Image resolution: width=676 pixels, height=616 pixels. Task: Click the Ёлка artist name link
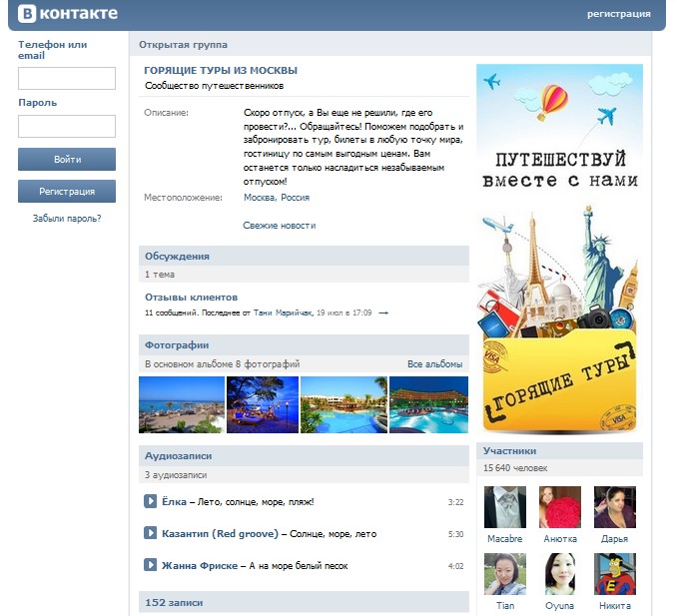click(174, 502)
